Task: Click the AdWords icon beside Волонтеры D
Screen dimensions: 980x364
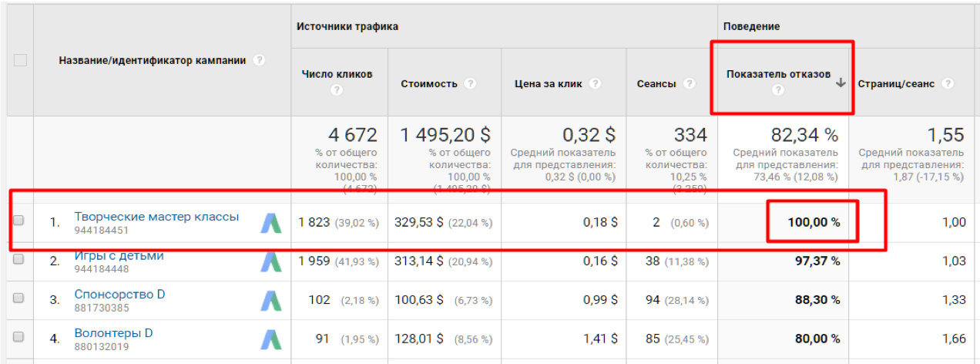Action: coord(270,338)
